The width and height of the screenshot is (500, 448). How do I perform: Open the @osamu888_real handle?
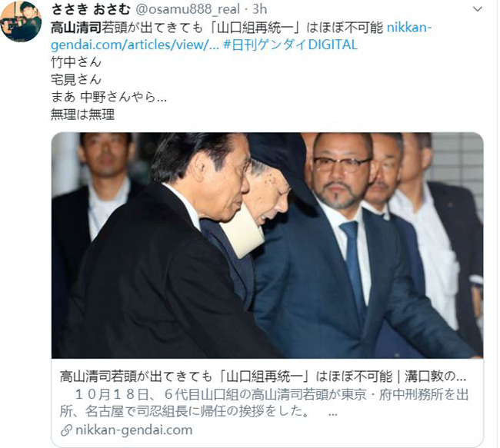click(188, 9)
